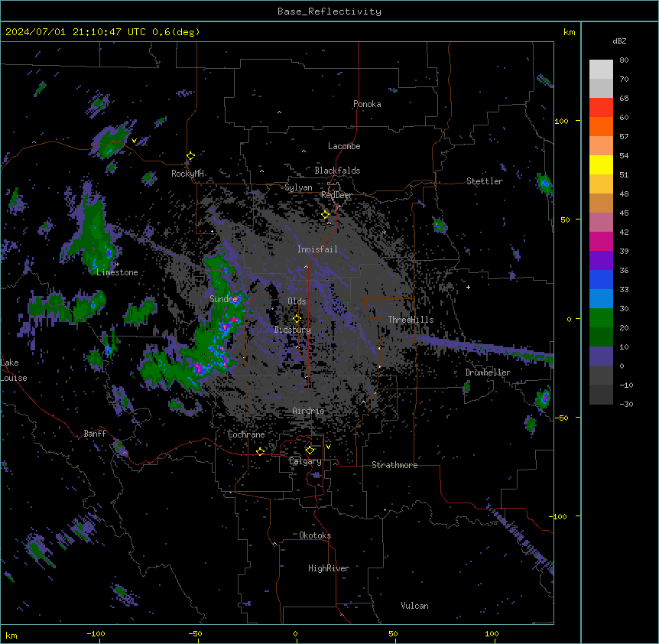This screenshot has height=644, width=659.
Task: Click the 50 tick on the bottom axis
Action: (x=392, y=633)
